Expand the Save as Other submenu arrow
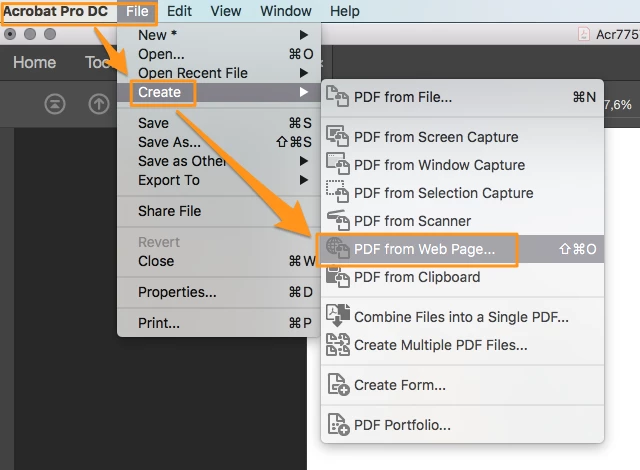This screenshot has height=470, width=640. tap(303, 161)
